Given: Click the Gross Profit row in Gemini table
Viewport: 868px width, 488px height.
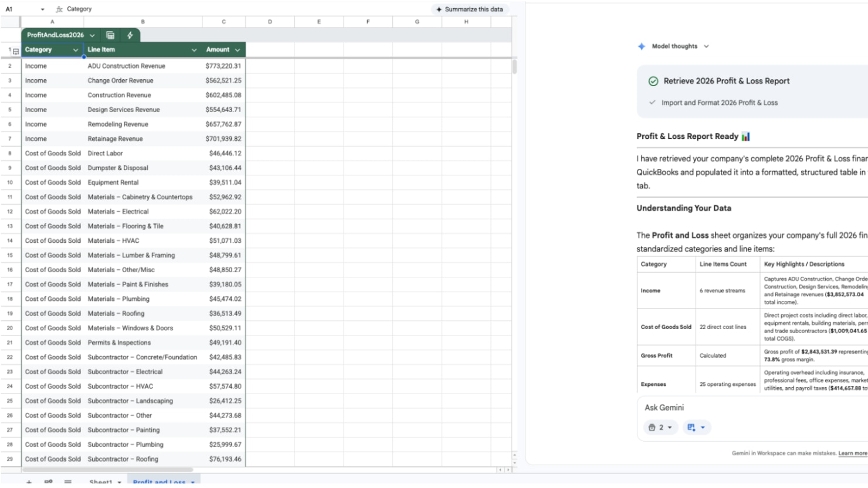Looking at the screenshot, I should point(752,356).
